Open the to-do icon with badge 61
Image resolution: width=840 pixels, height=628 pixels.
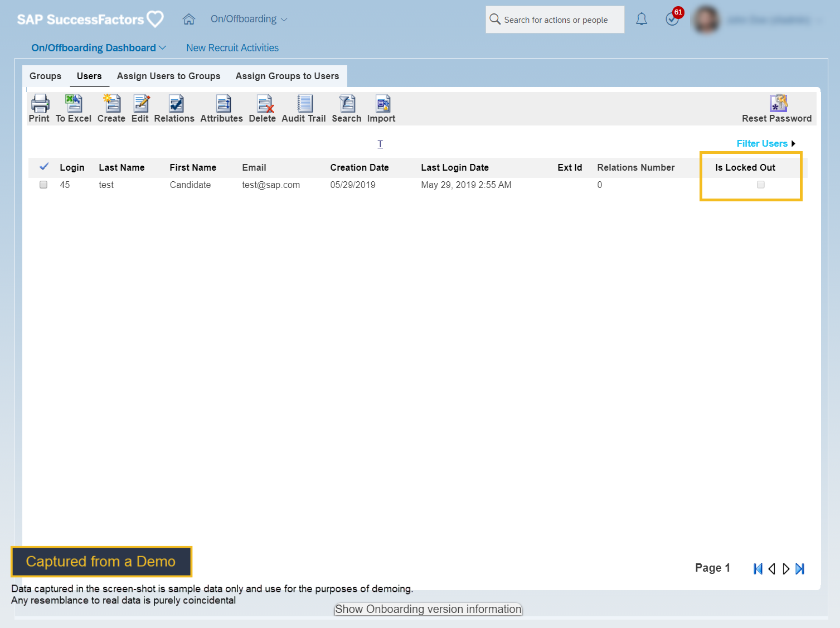(x=673, y=18)
